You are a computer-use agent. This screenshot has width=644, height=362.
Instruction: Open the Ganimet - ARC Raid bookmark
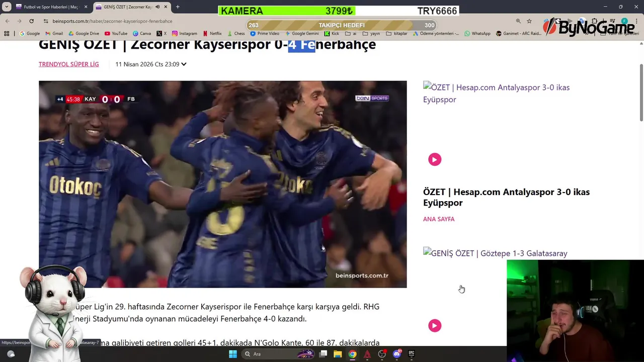519,34
